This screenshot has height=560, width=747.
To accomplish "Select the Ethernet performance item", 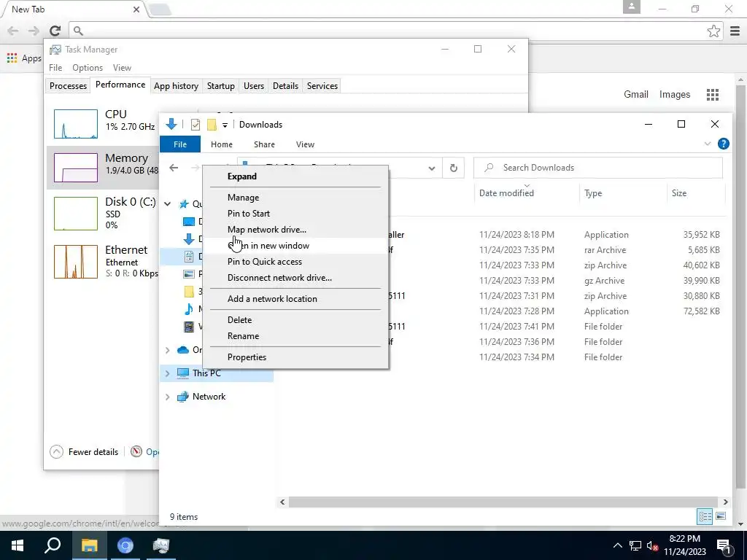I will [103, 261].
